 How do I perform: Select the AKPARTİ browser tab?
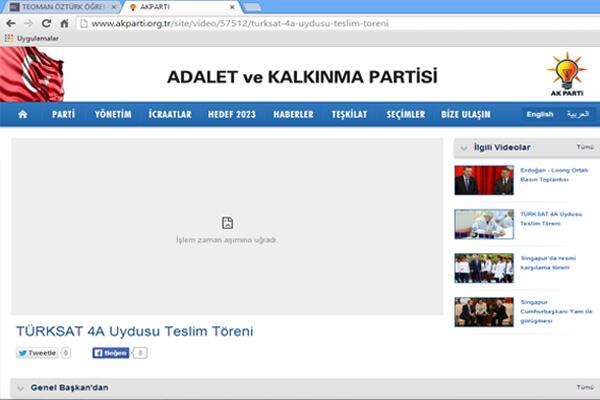(182, 7)
